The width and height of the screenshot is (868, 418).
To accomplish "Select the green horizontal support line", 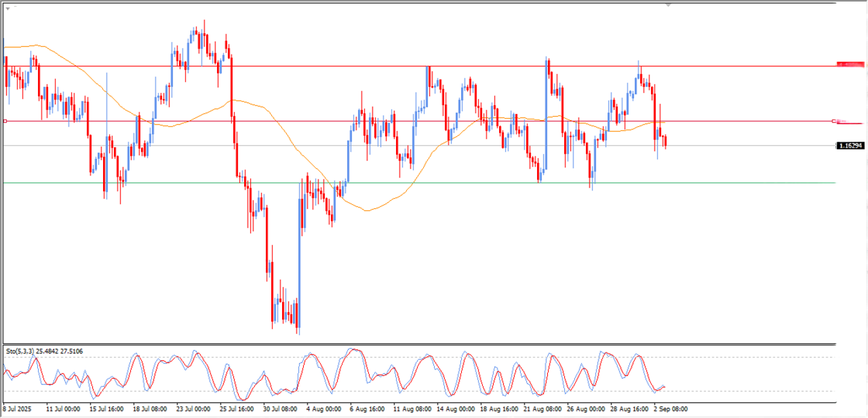I will [419, 183].
